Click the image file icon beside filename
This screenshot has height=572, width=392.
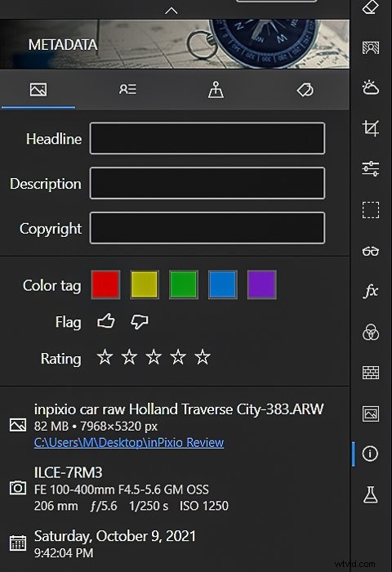(18, 425)
